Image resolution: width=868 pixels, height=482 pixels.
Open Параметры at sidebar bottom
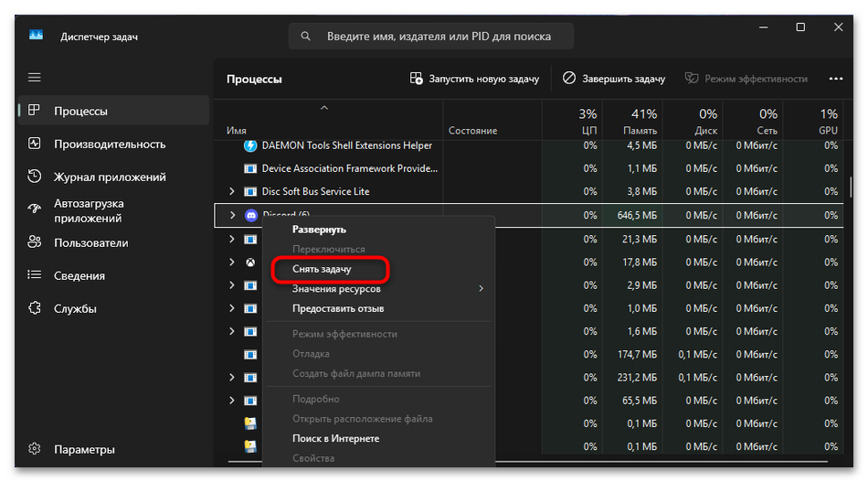[x=113, y=449]
